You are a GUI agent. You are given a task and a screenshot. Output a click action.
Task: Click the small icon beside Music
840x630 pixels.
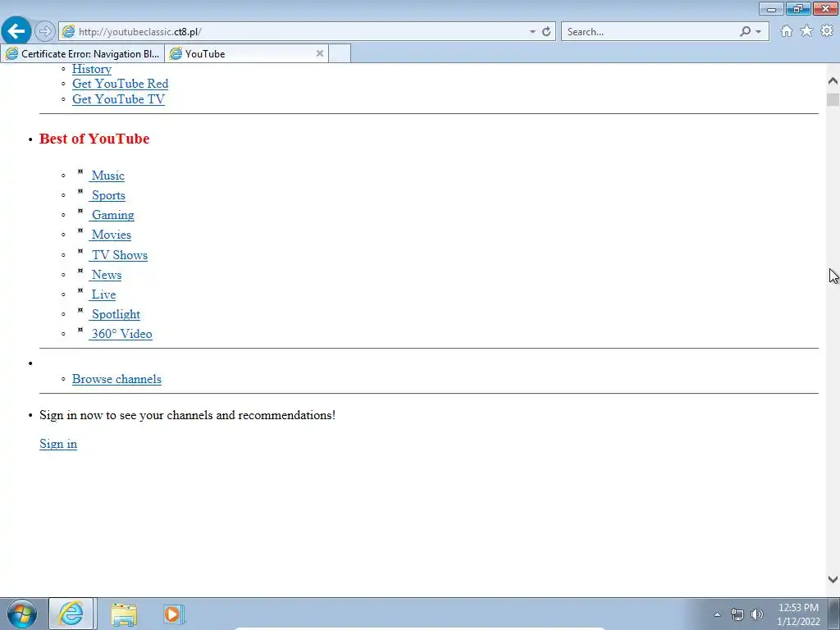pos(80,172)
